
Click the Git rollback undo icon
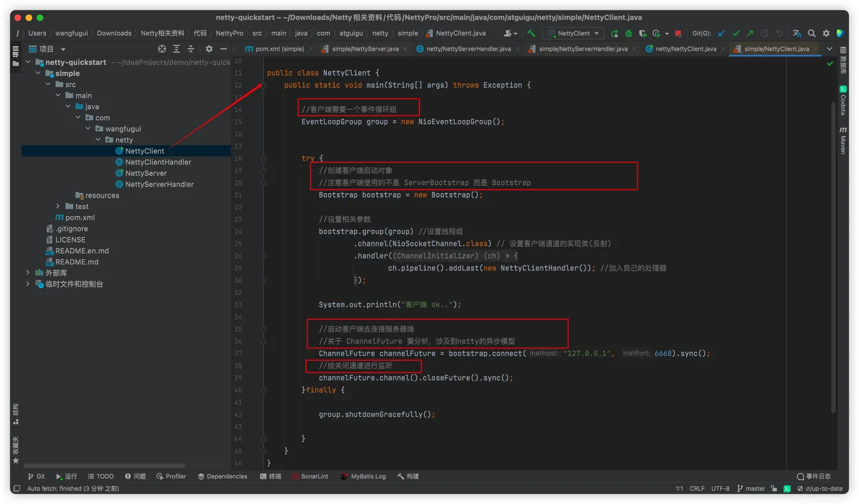pyautogui.click(x=779, y=33)
